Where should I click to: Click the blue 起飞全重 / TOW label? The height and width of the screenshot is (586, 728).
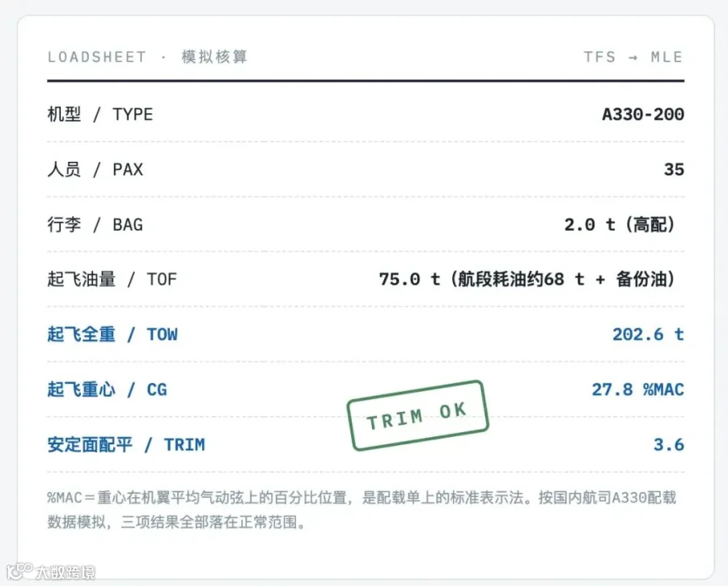click(x=112, y=334)
